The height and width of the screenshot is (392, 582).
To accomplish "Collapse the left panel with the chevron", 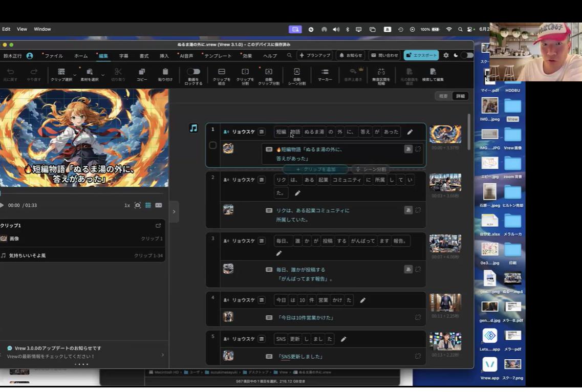I will point(174,211).
